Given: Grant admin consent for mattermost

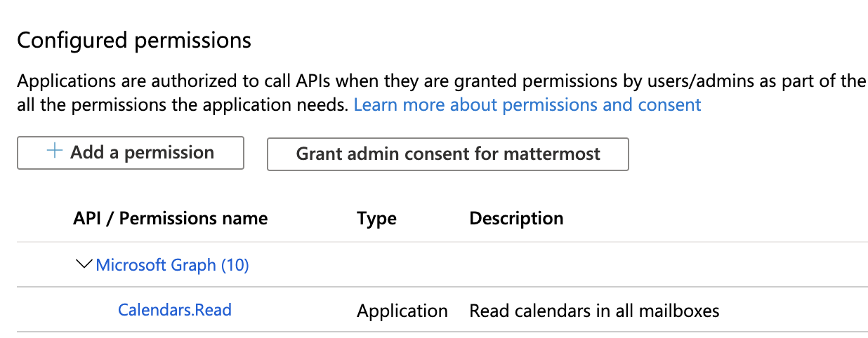Looking at the screenshot, I should click(447, 154).
